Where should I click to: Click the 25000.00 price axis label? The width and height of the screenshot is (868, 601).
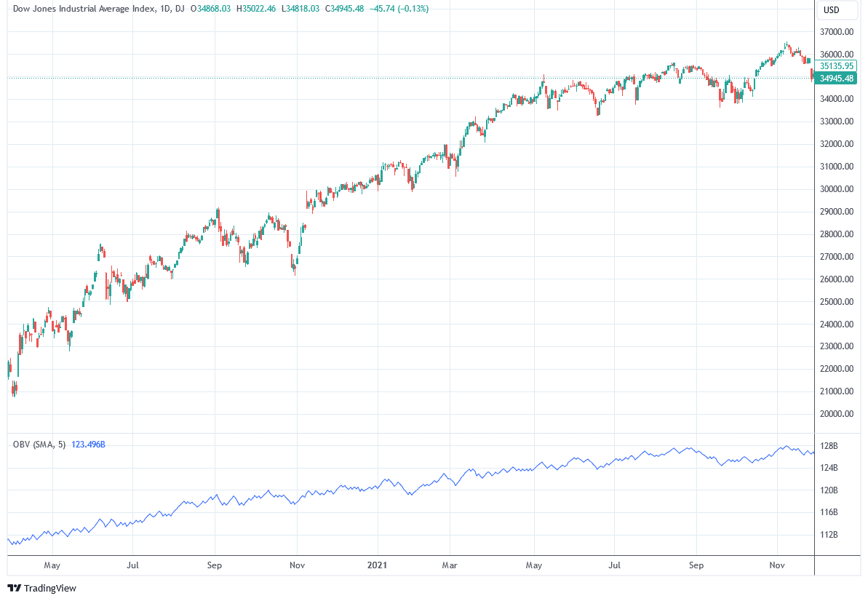tap(836, 302)
